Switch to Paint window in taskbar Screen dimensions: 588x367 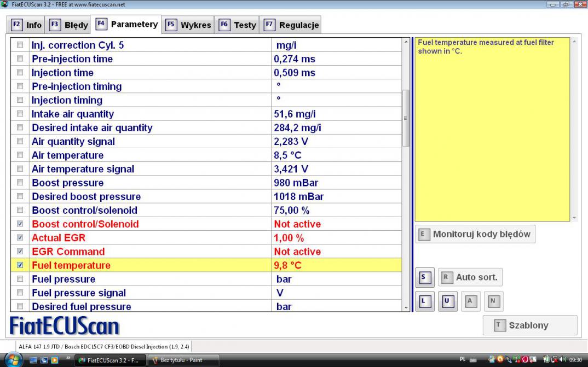click(x=183, y=360)
